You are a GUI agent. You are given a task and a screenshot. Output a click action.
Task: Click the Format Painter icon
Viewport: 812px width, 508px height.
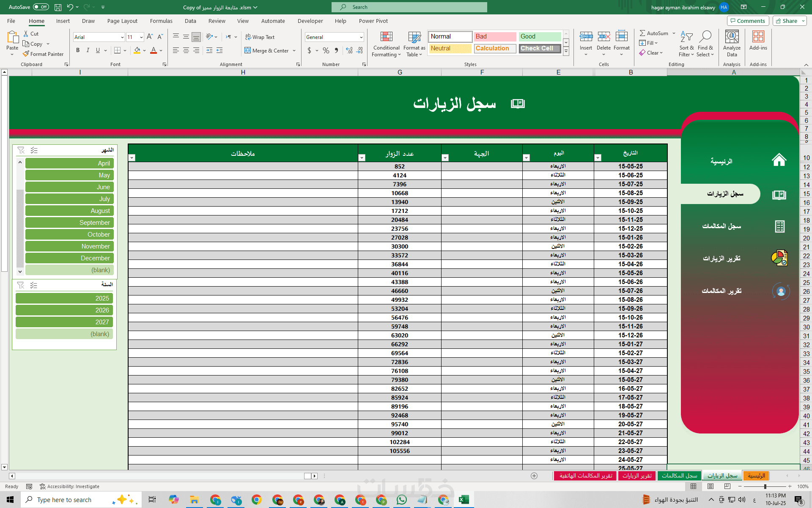coord(26,54)
